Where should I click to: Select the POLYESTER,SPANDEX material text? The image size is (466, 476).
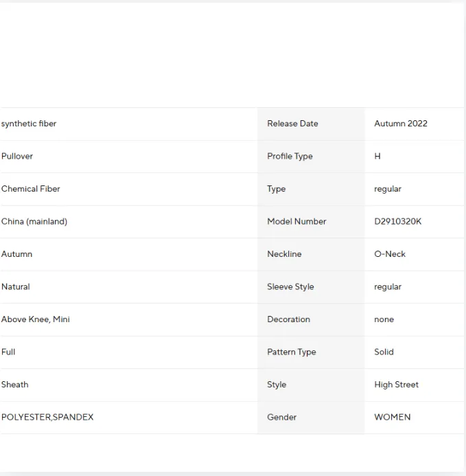click(x=47, y=417)
